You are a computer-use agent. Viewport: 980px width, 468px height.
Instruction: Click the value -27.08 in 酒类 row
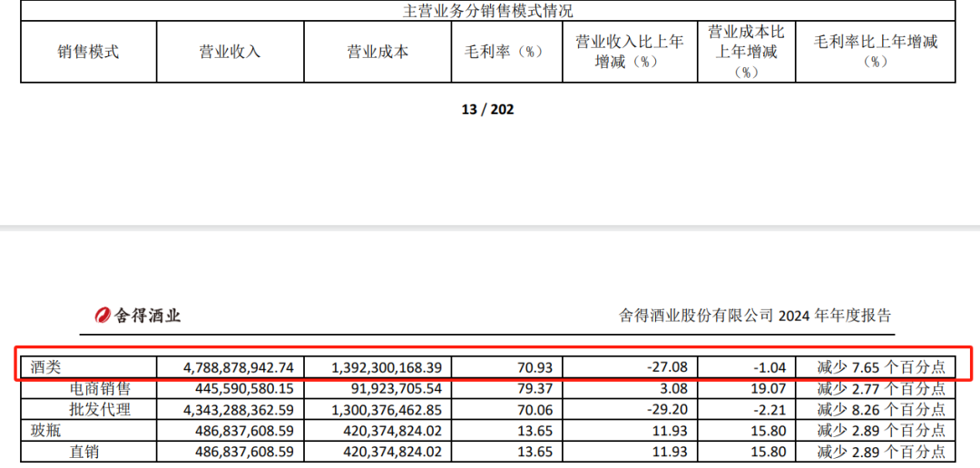click(670, 366)
